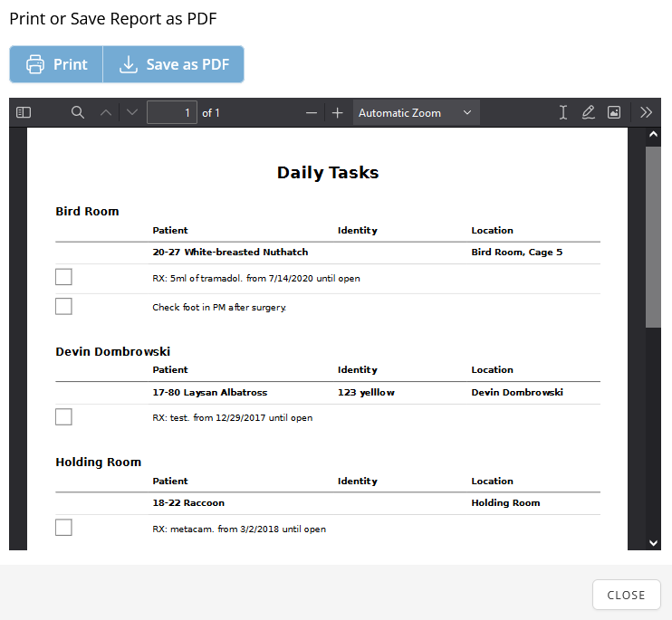The height and width of the screenshot is (620, 672).
Task: Open the PDF viewer tools menu
Action: (646, 112)
